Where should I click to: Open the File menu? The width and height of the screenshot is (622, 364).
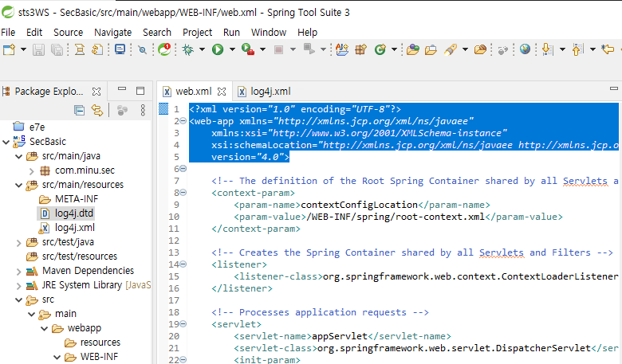[x=8, y=33]
